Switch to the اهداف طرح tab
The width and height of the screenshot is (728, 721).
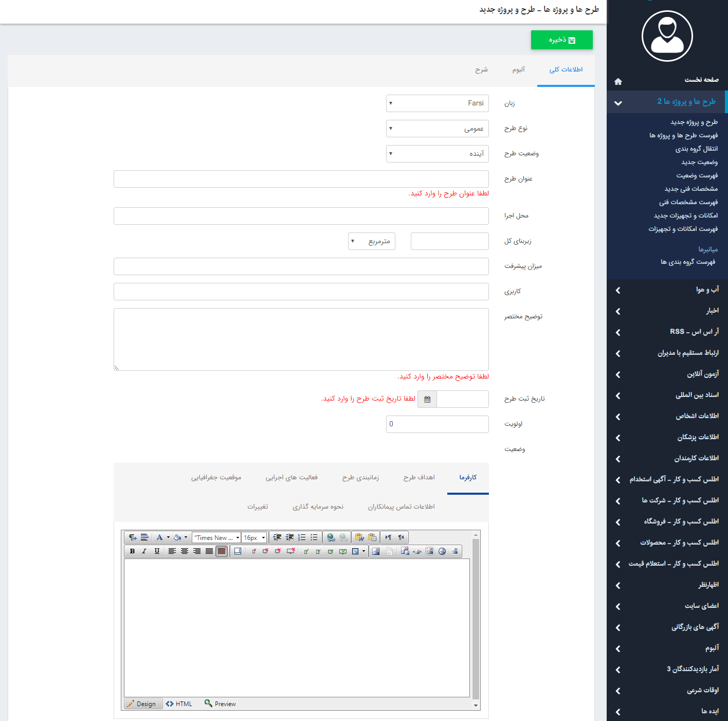(x=419, y=477)
